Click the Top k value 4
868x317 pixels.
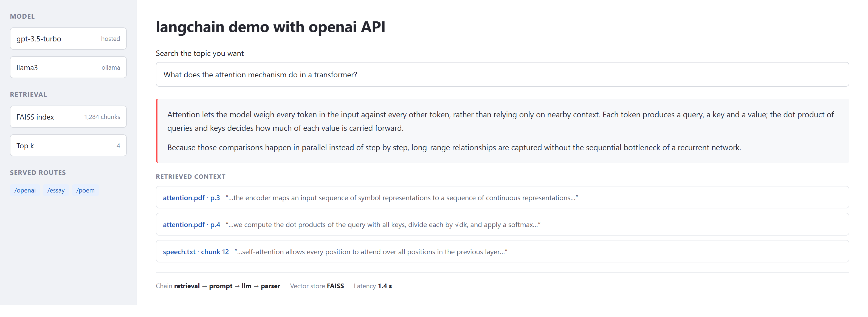pyautogui.click(x=118, y=146)
